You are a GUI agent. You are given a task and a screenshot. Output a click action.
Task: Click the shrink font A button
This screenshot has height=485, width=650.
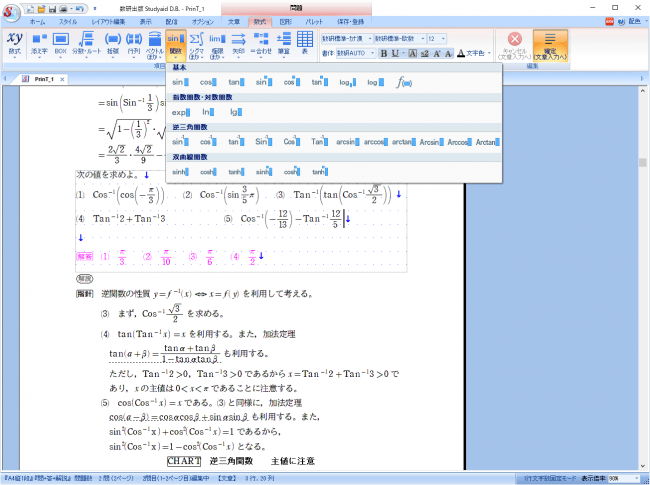click(x=449, y=53)
